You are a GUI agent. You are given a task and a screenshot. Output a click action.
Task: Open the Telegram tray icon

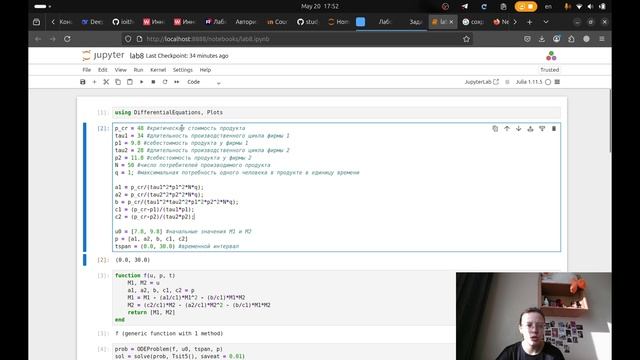464,7
